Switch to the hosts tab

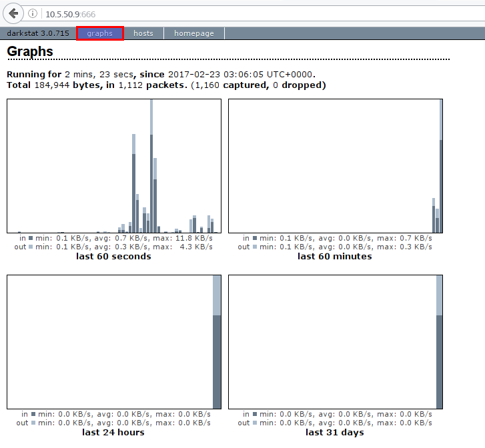click(x=143, y=33)
